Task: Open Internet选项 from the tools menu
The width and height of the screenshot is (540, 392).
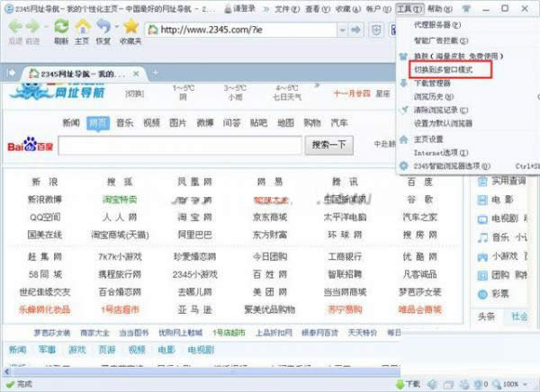Action: [441, 153]
